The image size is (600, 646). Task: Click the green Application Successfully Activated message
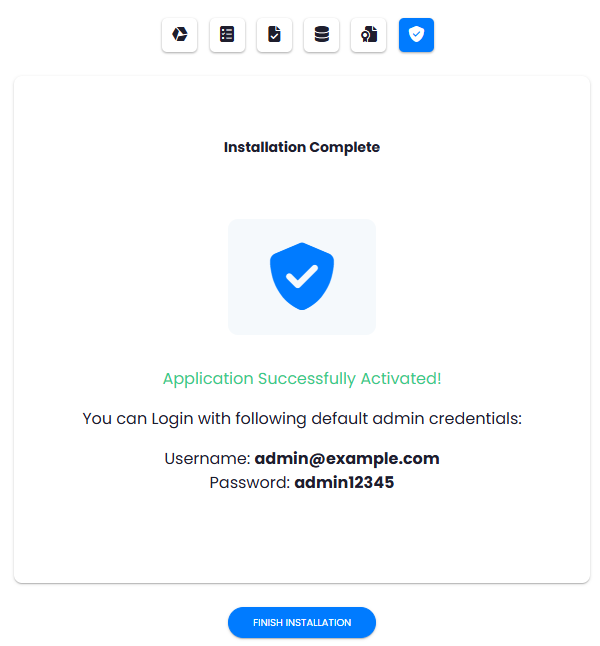[302, 379]
